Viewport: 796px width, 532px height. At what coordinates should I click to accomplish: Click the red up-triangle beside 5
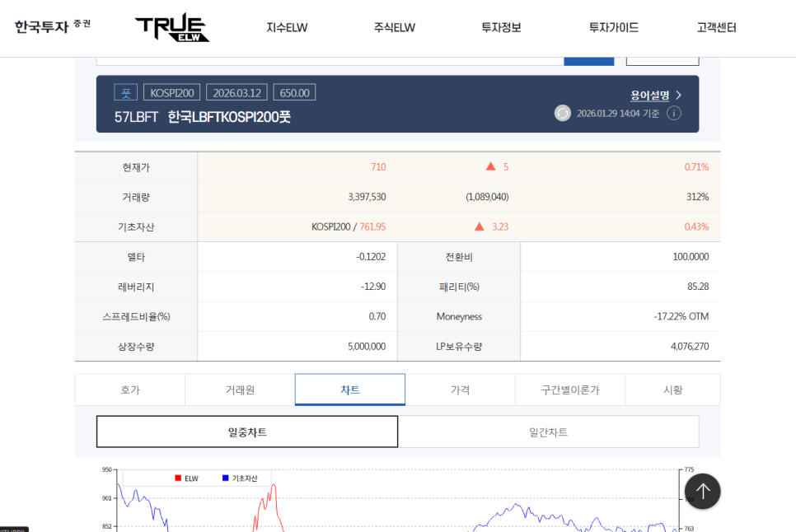490,166
